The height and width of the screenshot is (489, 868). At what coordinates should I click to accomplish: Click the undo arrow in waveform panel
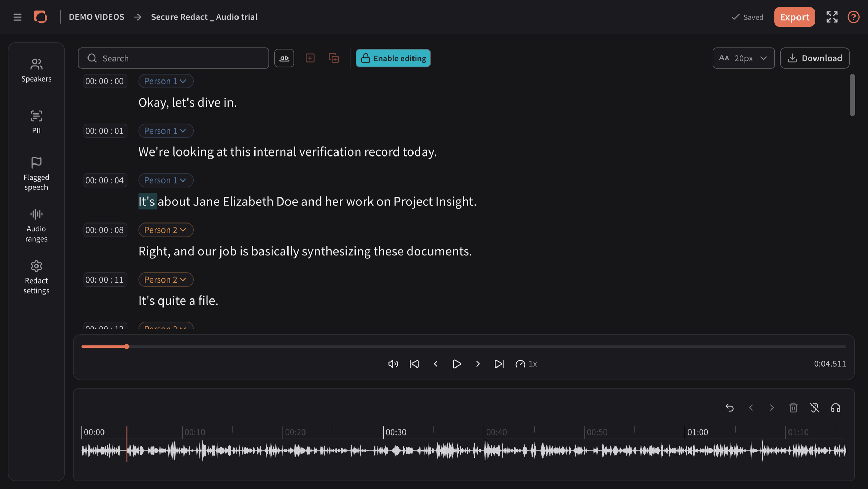729,407
